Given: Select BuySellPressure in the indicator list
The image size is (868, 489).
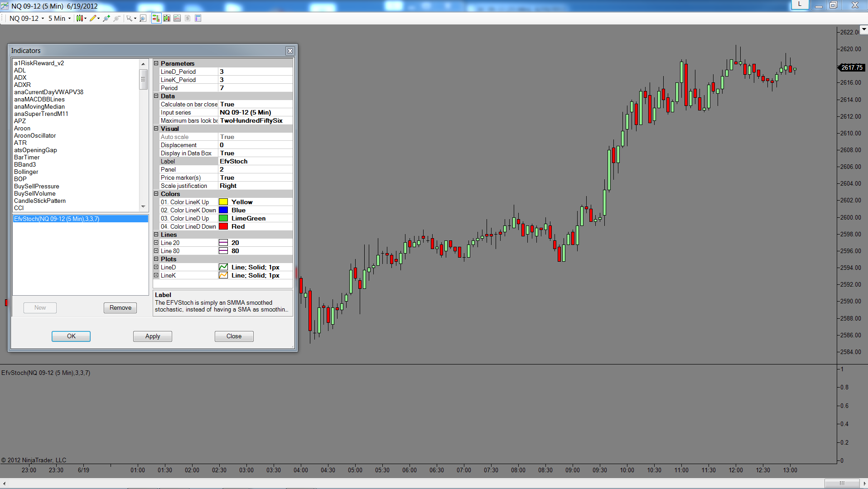Looking at the screenshot, I should (36, 186).
